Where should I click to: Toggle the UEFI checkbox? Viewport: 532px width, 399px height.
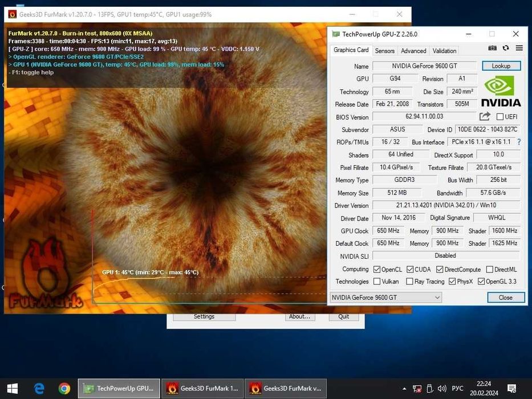pyautogui.click(x=499, y=117)
